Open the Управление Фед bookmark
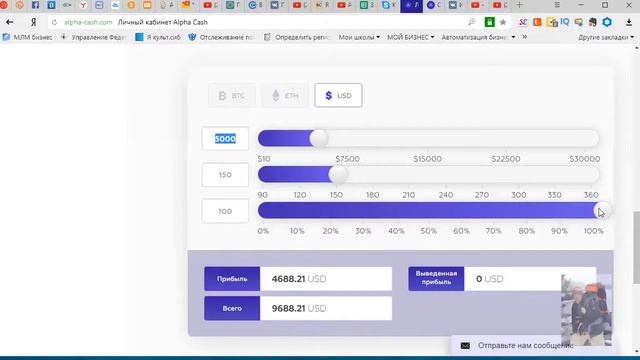 click(x=93, y=37)
